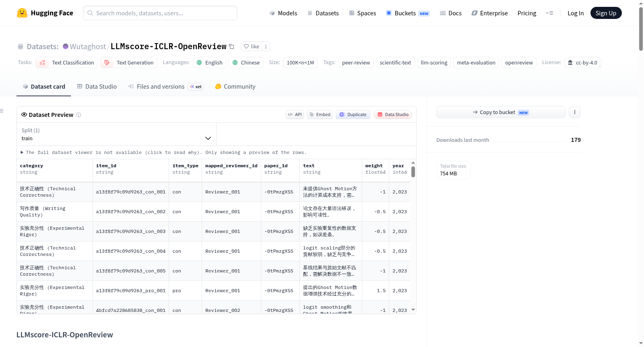The width and height of the screenshot is (644, 347).
Task: Click the Copy to bucket button
Action: click(x=501, y=112)
